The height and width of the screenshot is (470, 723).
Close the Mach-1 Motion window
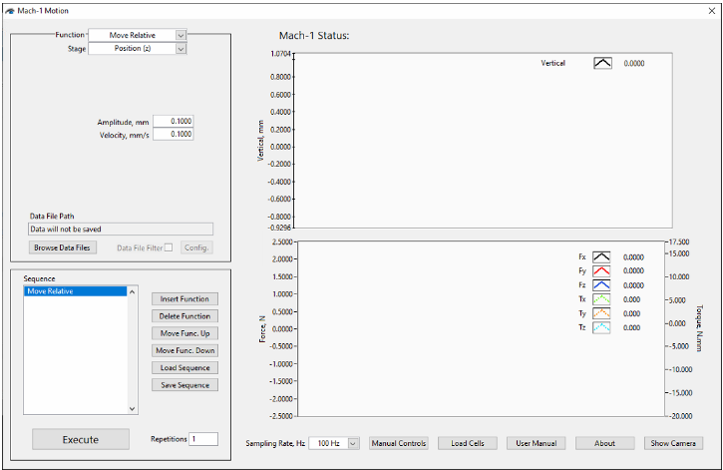tap(711, 11)
